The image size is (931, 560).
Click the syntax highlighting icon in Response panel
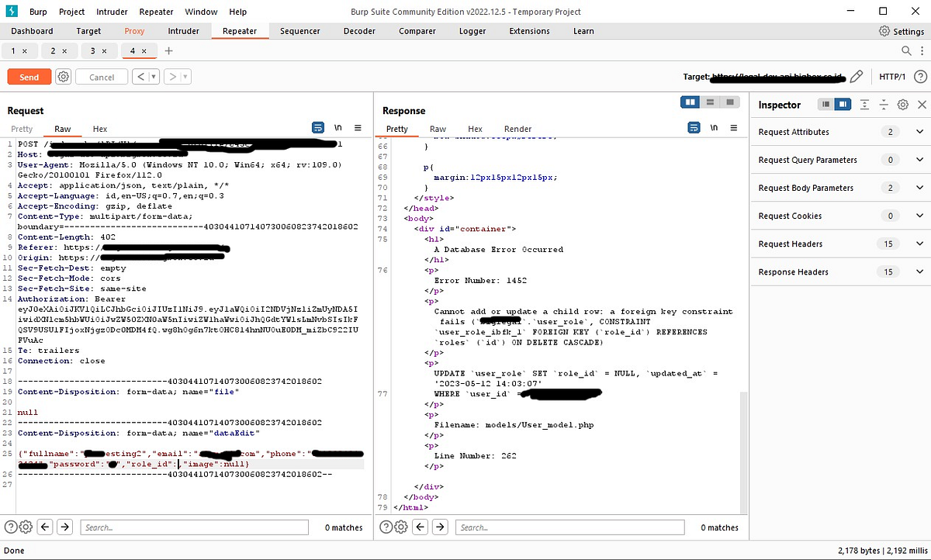pyautogui.click(x=693, y=127)
